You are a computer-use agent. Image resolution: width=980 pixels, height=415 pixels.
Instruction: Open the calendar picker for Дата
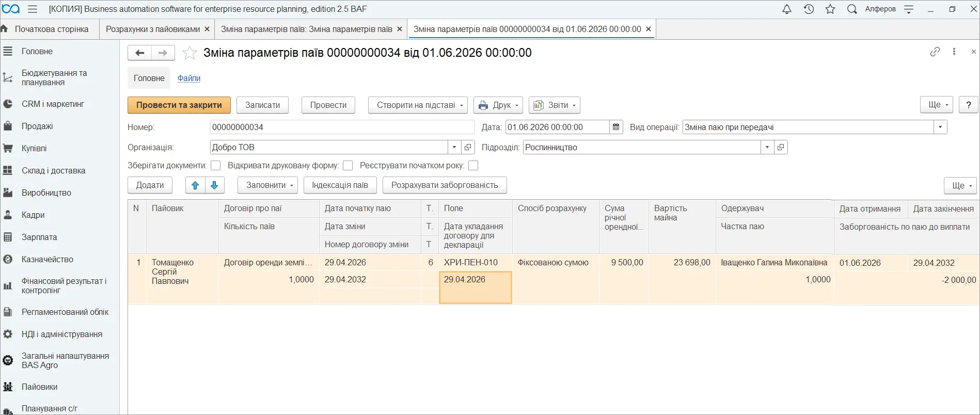[615, 127]
